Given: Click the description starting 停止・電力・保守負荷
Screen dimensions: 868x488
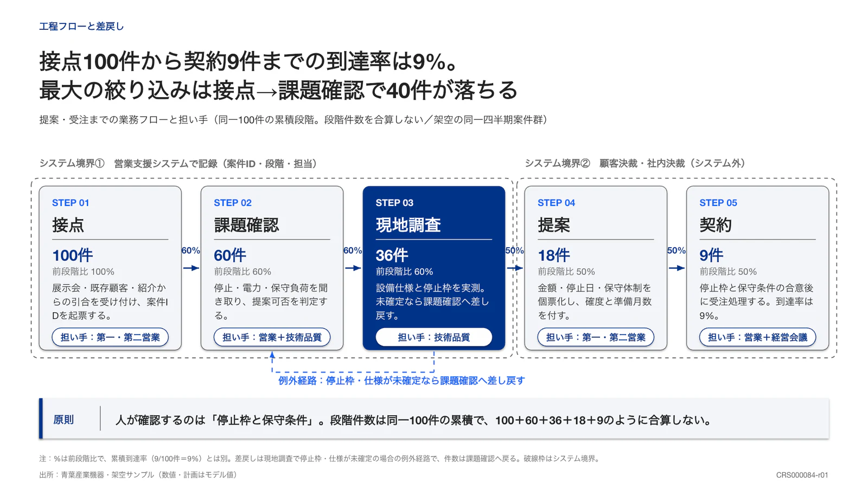Looking at the screenshot, I should click(x=271, y=301).
